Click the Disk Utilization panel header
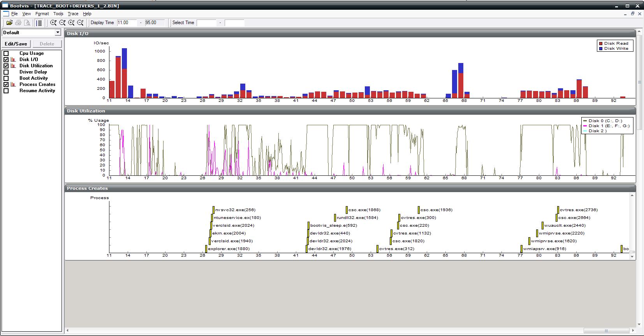644x336 pixels. (350, 111)
